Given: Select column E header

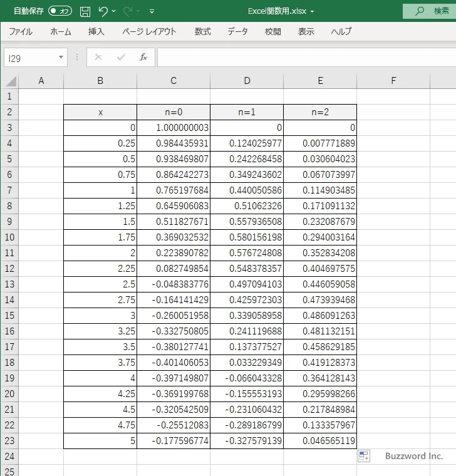Looking at the screenshot, I should (x=320, y=81).
